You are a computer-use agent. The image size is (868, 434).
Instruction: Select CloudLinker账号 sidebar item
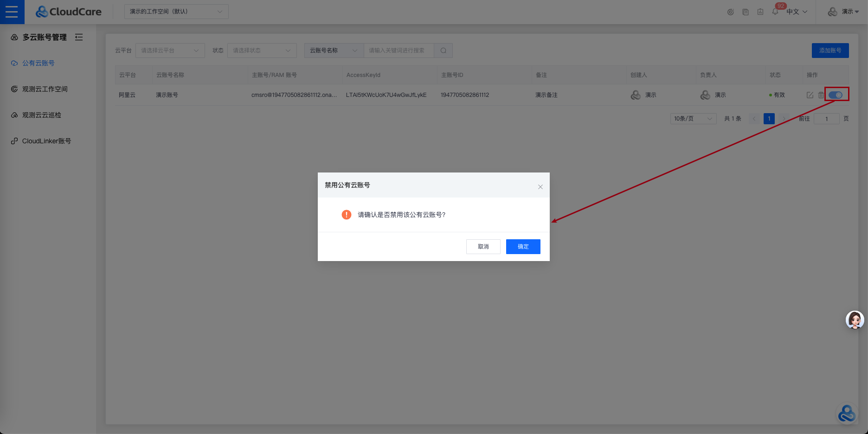(46, 141)
